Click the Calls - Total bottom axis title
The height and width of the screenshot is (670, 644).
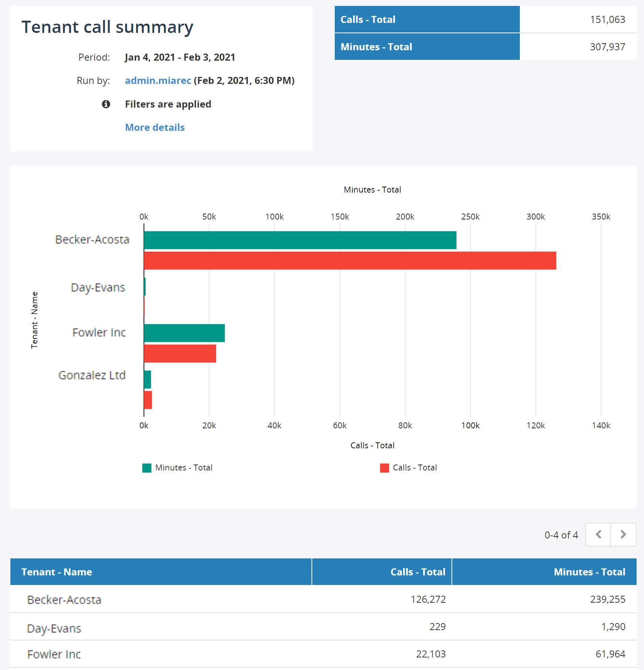[x=372, y=445]
